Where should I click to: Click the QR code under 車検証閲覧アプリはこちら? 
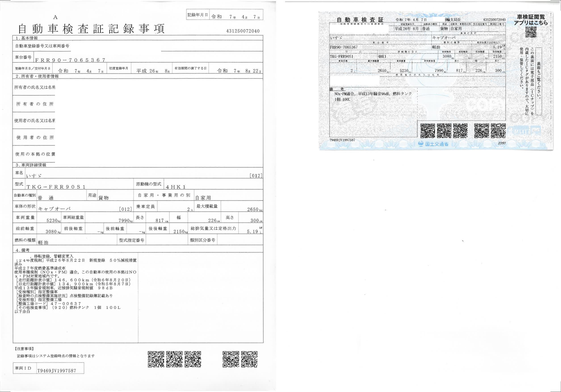tap(531, 32)
